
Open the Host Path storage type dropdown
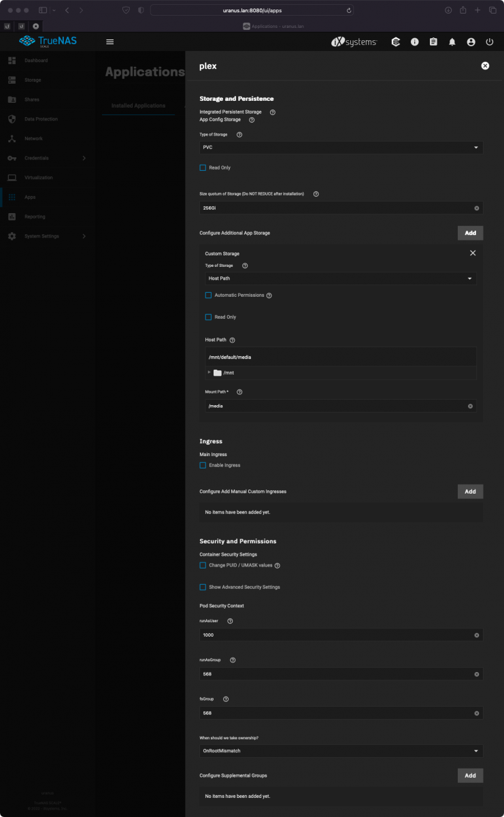pos(341,278)
